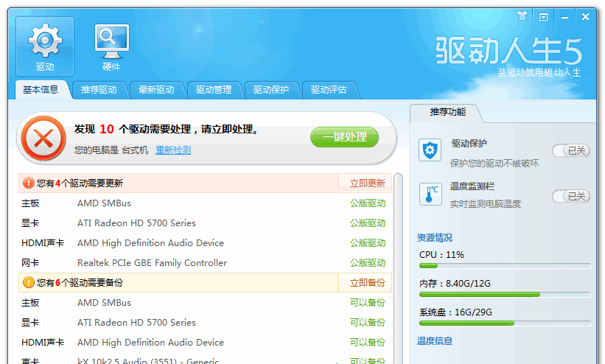Viewport: 605px width, 364px height.
Task: Click the 资源情况 heading
Action: pos(435,237)
